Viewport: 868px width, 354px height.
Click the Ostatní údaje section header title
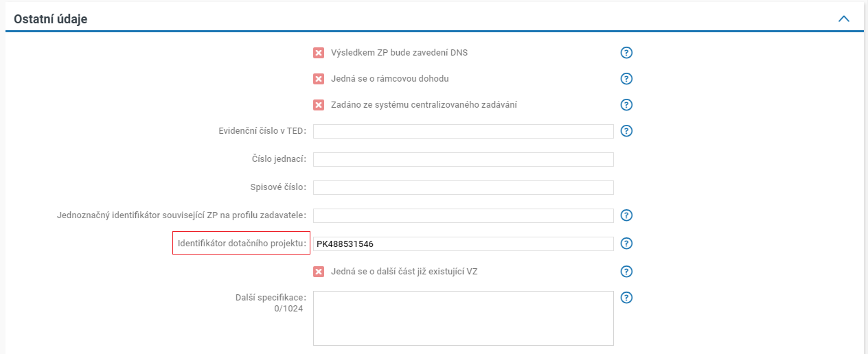[51, 19]
